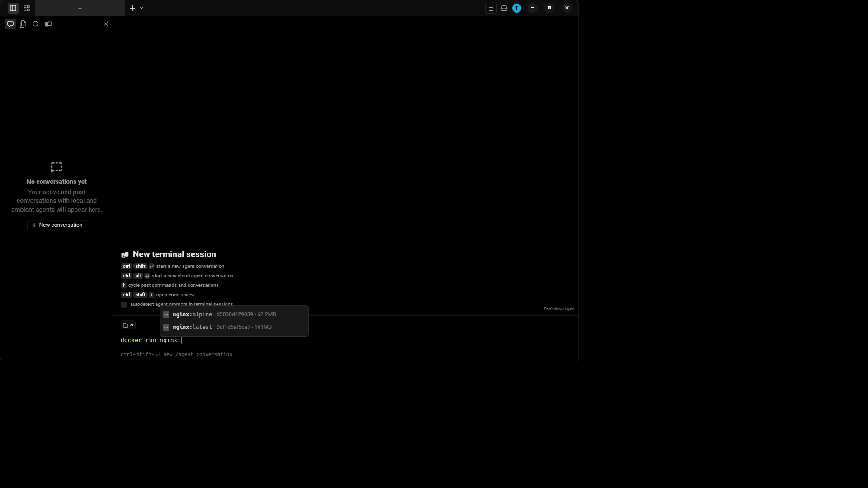The width and height of the screenshot is (868, 488).
Task: Click in the docker run command input
Action: [x=346, y=340]
